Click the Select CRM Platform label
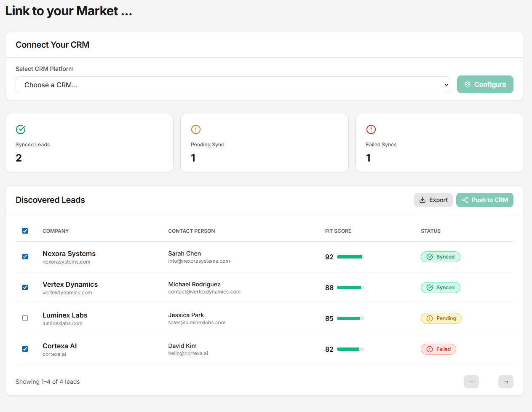The height and width of the screenshot is (412, 532). 45,69
